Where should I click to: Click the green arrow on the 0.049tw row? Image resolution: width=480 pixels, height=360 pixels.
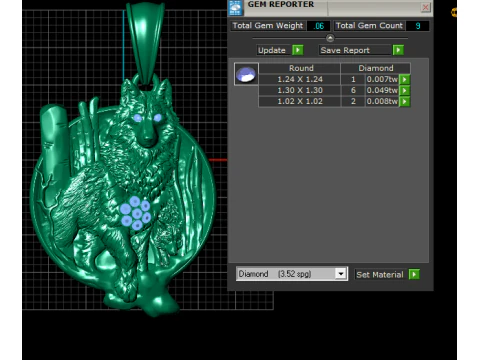pos(404,90)
